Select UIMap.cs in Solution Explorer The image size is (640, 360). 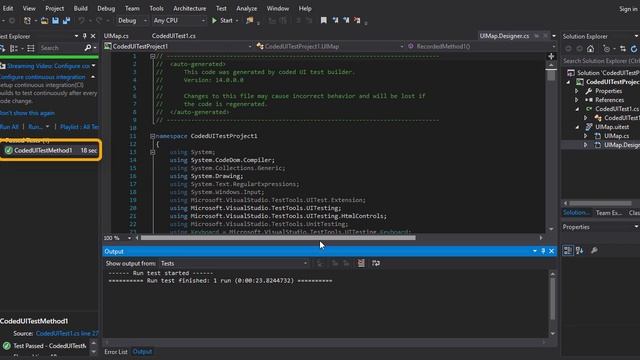tap(616, 136)
